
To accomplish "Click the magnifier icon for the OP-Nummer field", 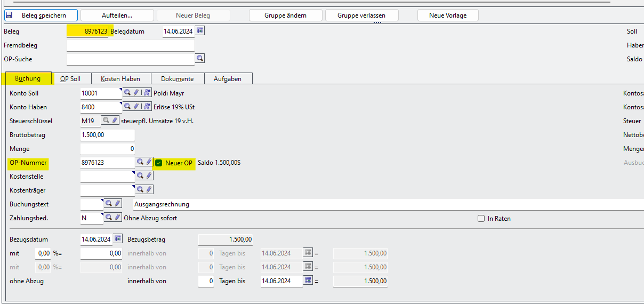I will pyautogui.click(x=140, y=162).
